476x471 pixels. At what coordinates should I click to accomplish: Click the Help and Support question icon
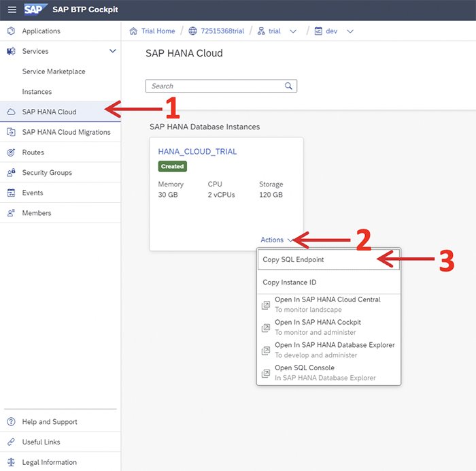(11, 422)
